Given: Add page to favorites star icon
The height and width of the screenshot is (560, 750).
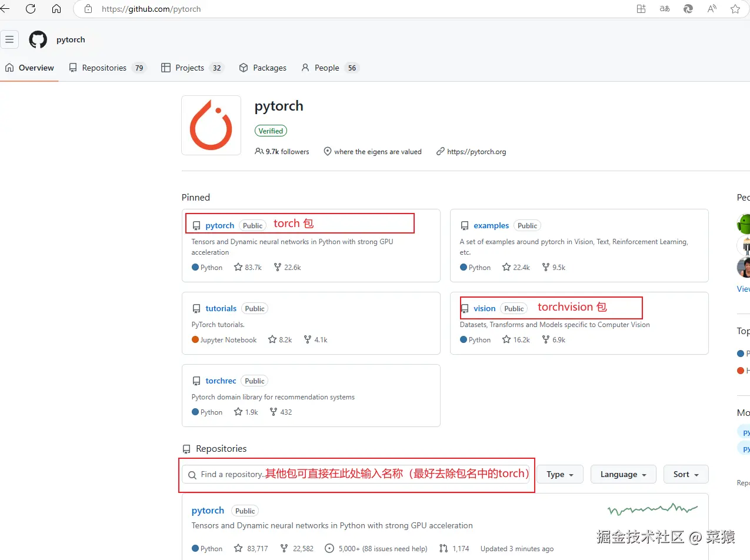Looking at the screenshot, I should [735, 9].
